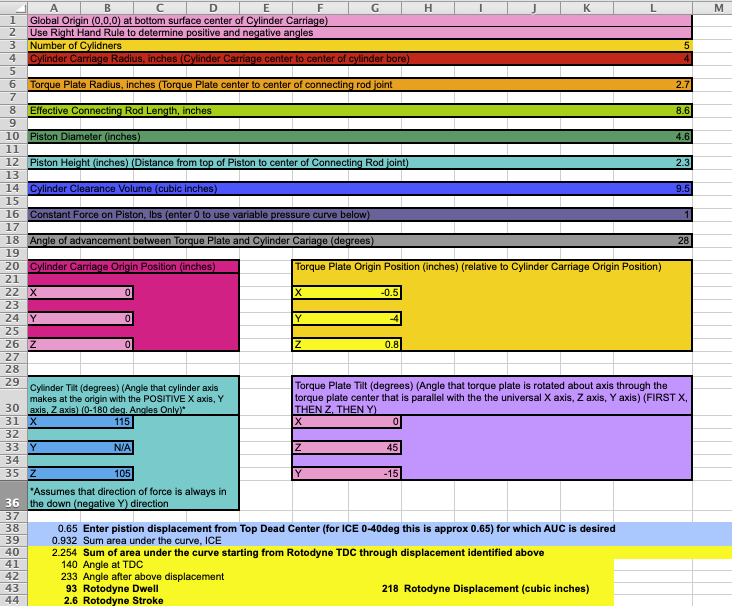Select Effective Connecting Rod Length value 8.6

point(683,111)
